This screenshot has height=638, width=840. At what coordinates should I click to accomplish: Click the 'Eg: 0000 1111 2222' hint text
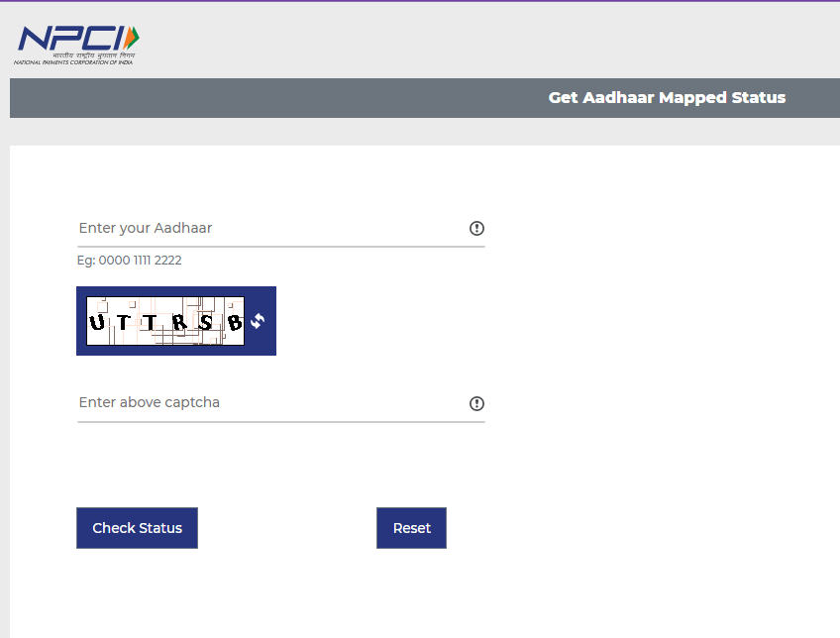[x=130, y=261]
